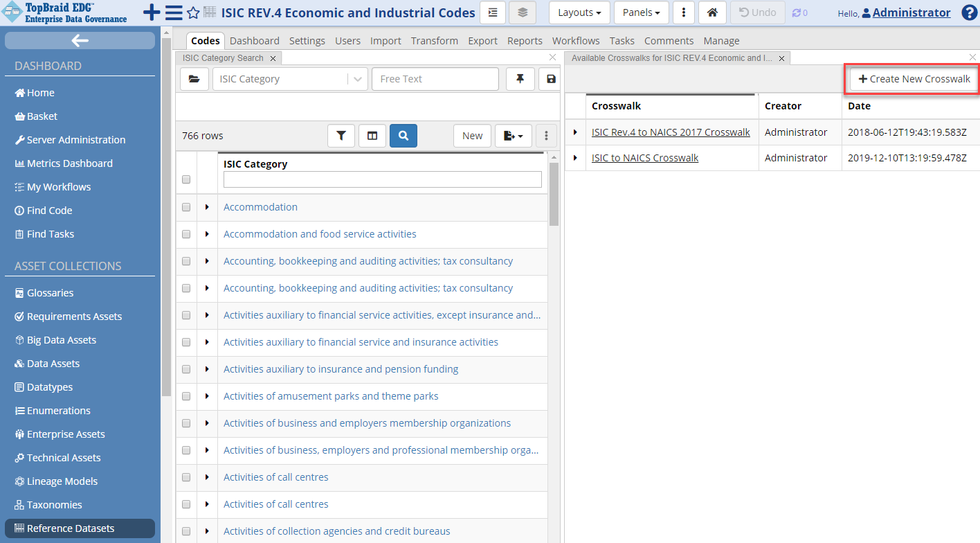
Task: Expand the ISIC to NAICS Crosswalk row
Action: click(575, 158)
